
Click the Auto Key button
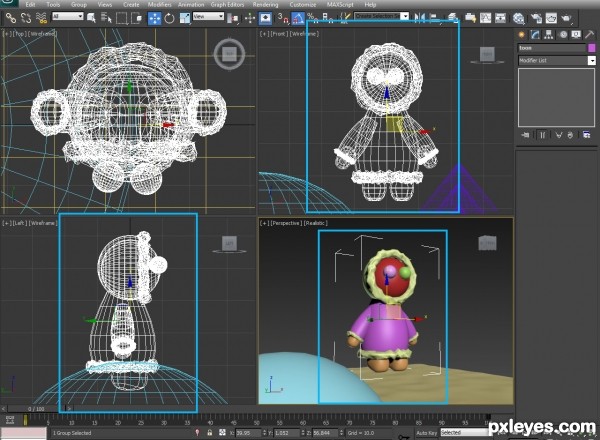click(x=426, y=433)
